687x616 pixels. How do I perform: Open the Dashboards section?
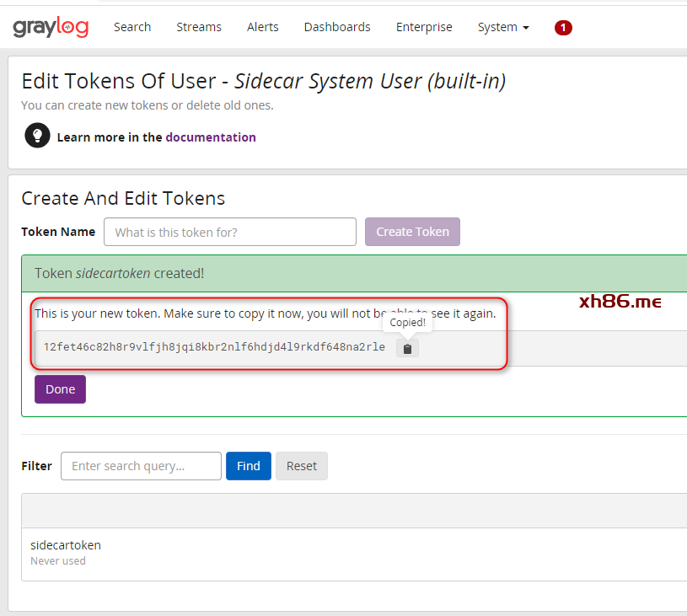pyautogui.click(x=337, y=27)
